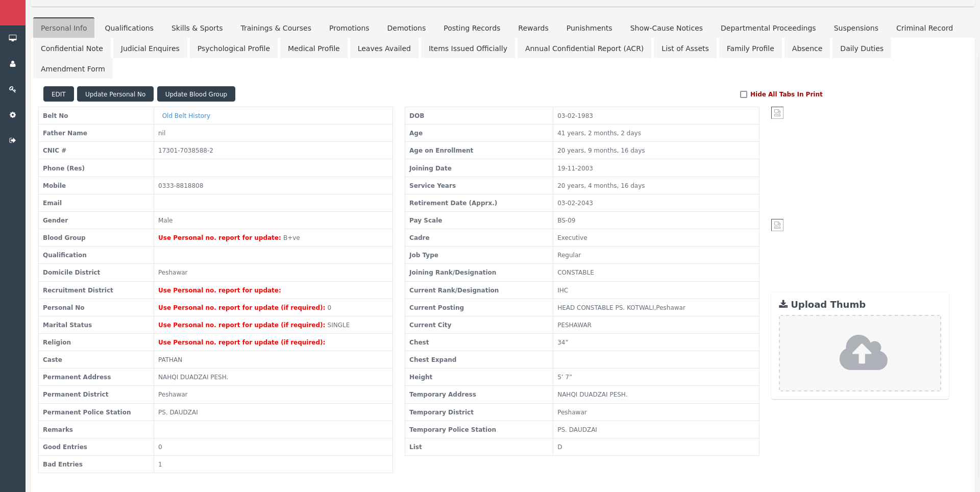Open the Old Belt History link

coord(186,116)
